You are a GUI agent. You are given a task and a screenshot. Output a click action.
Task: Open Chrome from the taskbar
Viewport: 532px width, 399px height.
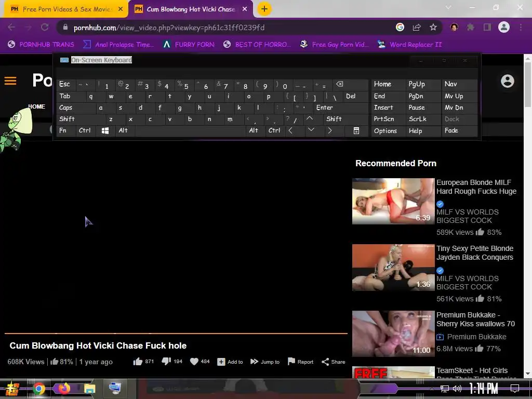click(x=38, y=389)
